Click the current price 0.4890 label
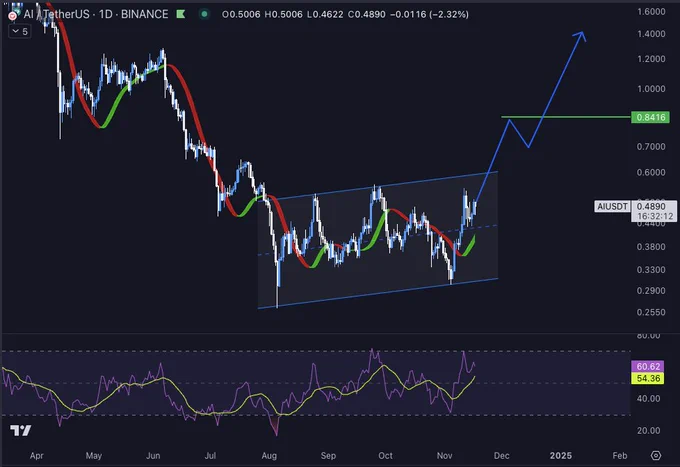The width and height of the screenshot is (680, 467). tap(651, 206)
